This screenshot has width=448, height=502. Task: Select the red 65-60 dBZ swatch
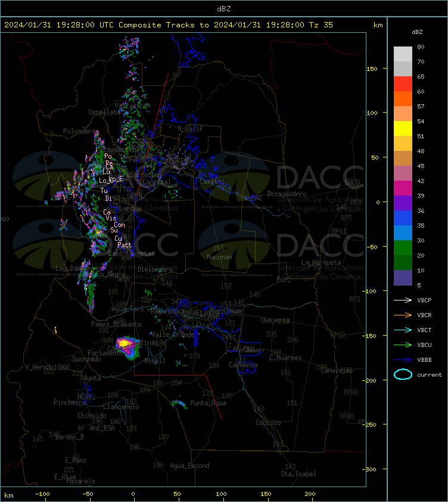click(403, 84)
